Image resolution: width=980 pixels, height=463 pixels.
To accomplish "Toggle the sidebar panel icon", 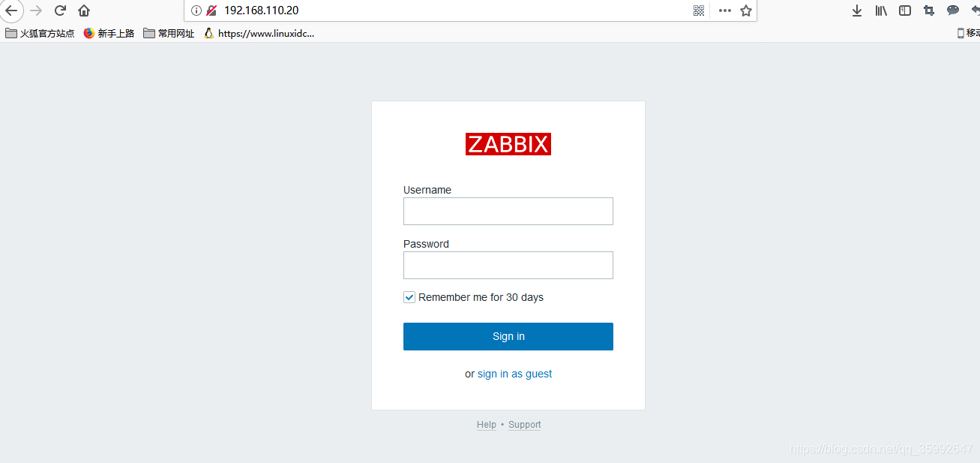I will [x=905, y=11].
